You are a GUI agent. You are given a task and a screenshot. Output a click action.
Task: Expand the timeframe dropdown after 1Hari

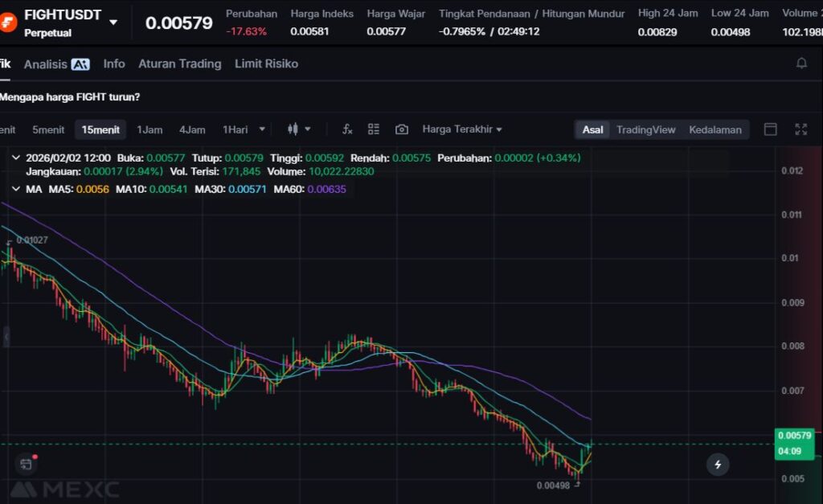pyautogui.click(x=262, y=129)
